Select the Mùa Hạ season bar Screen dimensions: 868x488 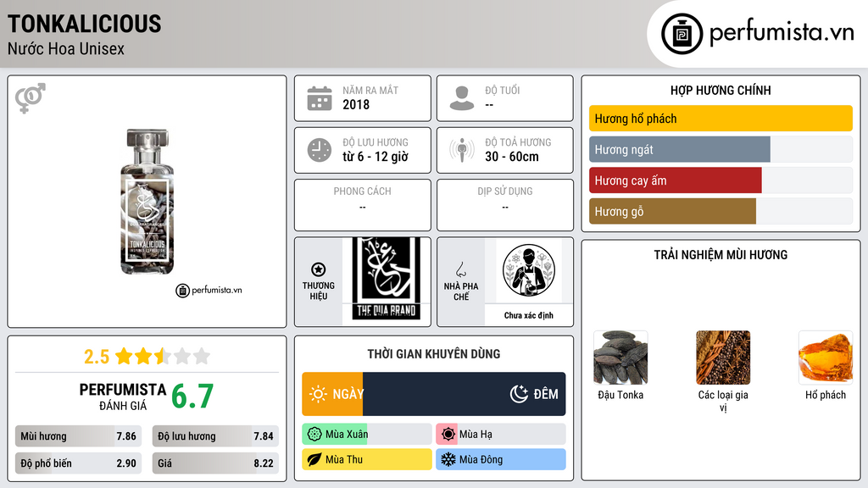click(501, 435)
